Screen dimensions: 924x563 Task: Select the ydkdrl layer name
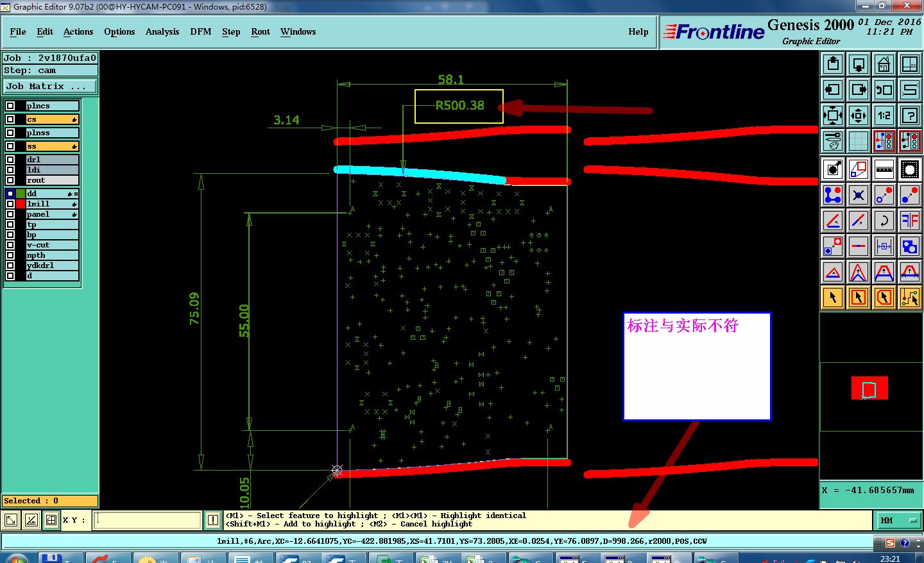[52, 265]
